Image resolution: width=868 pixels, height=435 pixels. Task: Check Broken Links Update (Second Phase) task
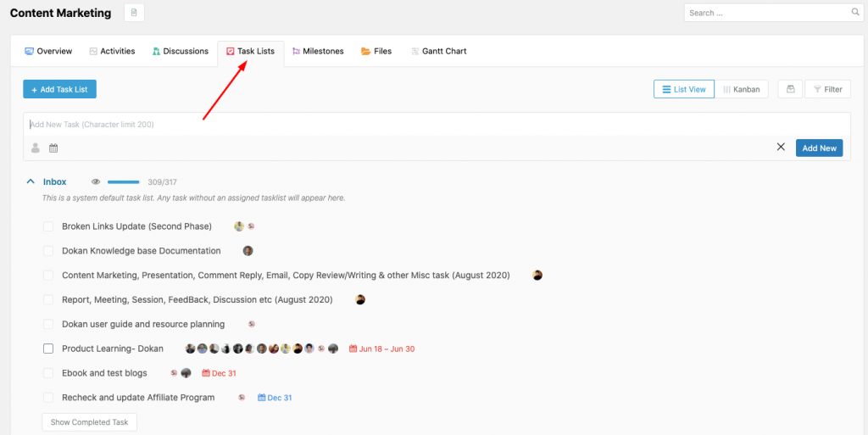coord(48,226)
